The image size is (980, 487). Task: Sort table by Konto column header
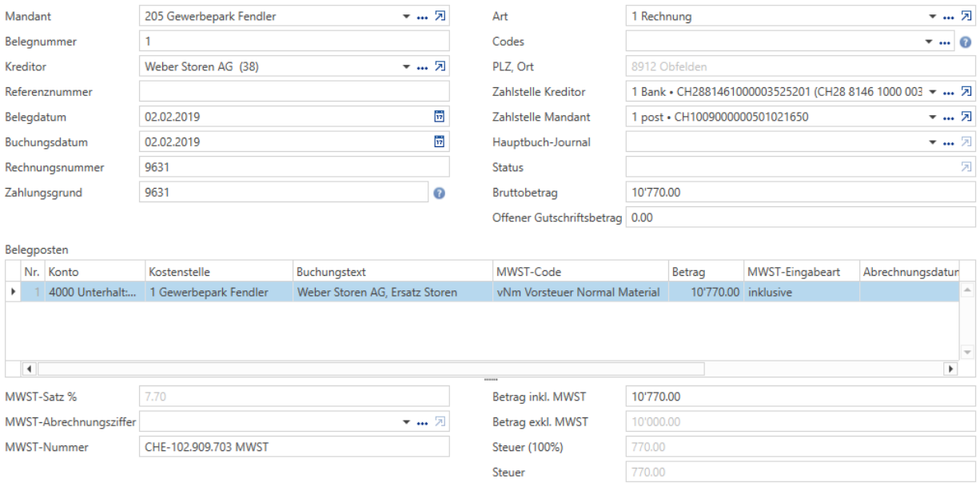pyautogui.click(x=95, y=272)
